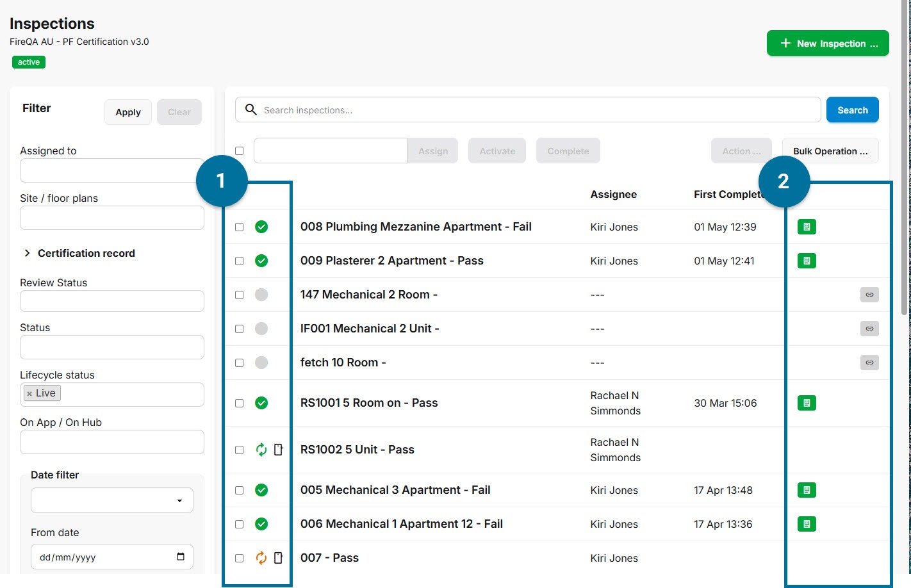Tick the checkbox for 008 Plumbing Mezzanine Apartment
Screen dimensions: 911x588
[239, 227]
